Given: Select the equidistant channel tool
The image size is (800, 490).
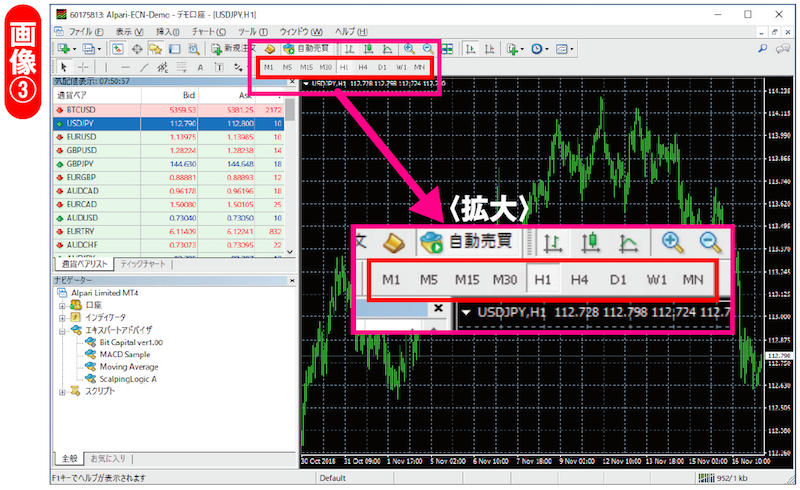Looking at the screenshot, I should [163, 67].
